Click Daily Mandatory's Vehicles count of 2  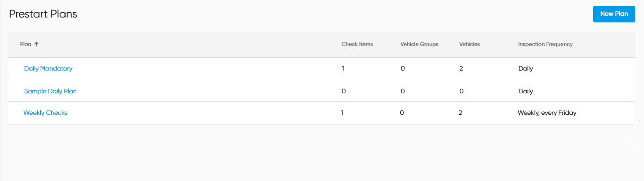(x=461, y=68)
